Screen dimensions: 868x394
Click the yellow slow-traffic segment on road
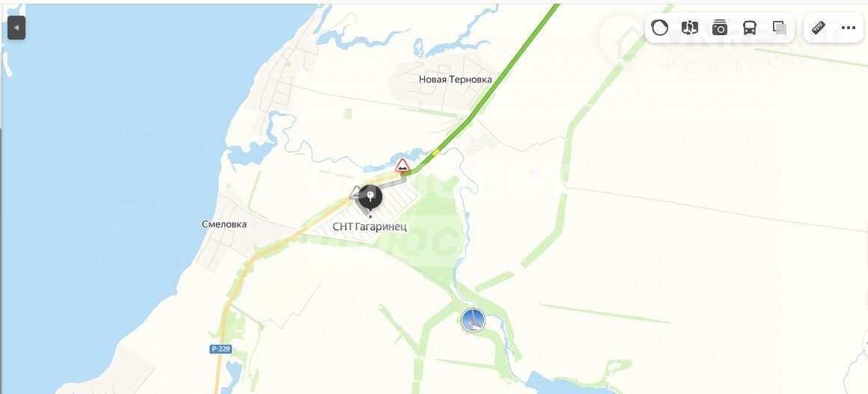tap(435, 152)
